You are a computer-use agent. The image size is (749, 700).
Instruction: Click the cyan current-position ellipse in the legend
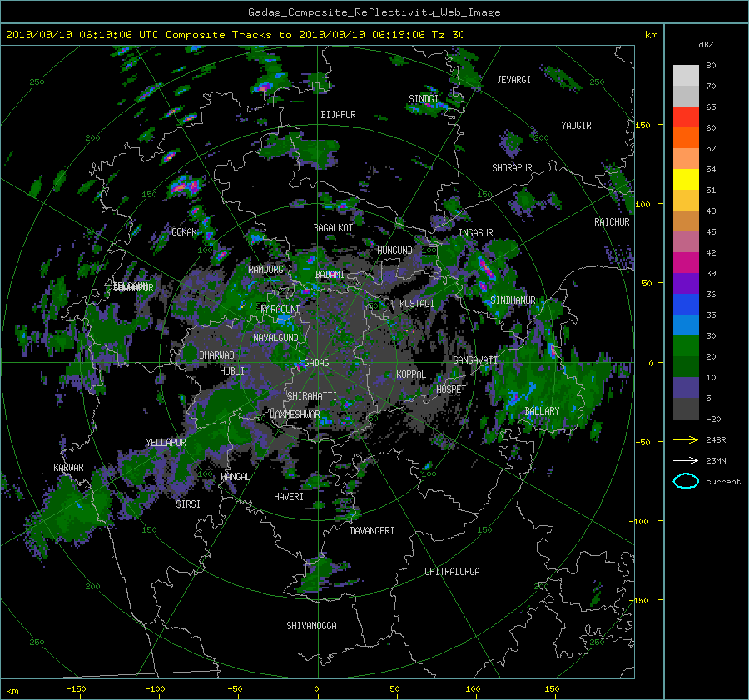click(x=686, y=481)
